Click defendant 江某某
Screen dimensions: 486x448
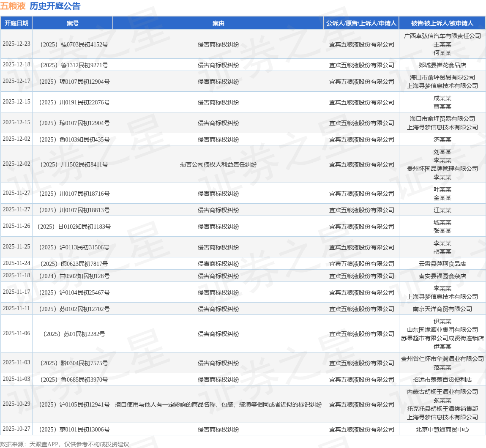[442, 210]
